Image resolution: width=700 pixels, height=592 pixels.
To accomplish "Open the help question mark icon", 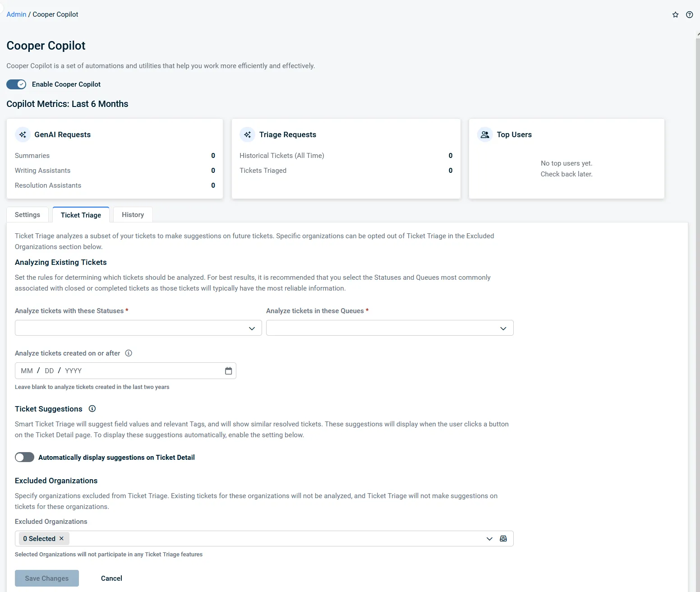I will [x=689, y=15].
